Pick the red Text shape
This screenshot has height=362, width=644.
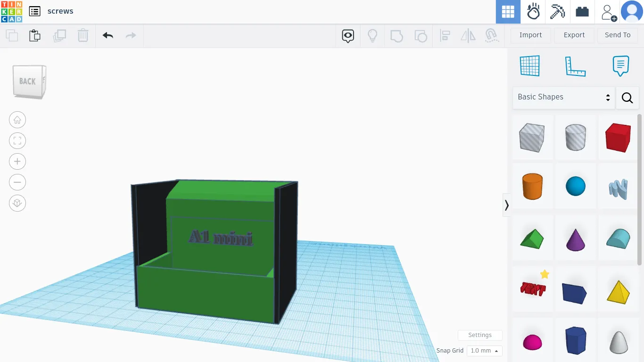coord(533,288)
